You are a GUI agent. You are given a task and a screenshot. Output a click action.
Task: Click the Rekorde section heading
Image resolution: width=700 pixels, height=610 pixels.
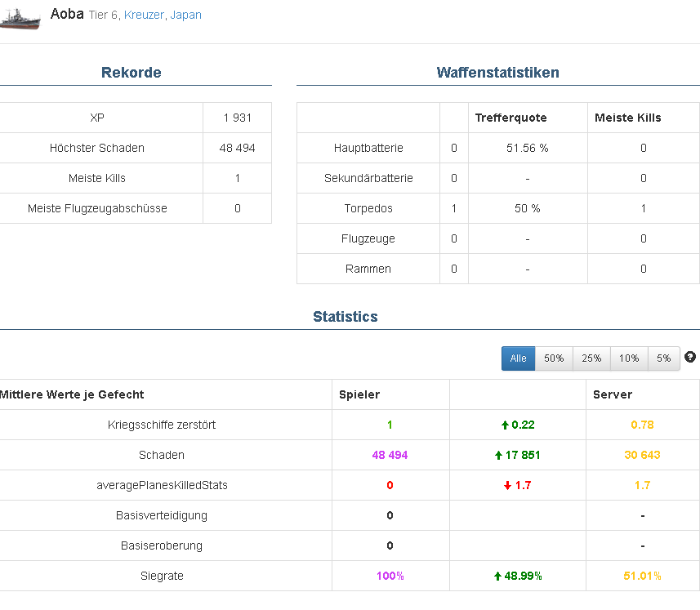pos(132,73)
